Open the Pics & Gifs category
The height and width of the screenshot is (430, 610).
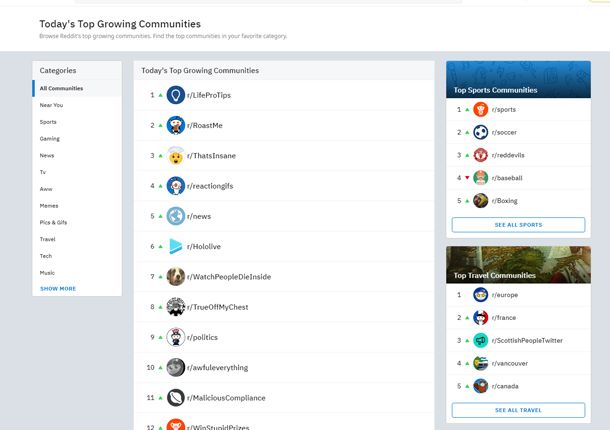(x=77, y=222)
